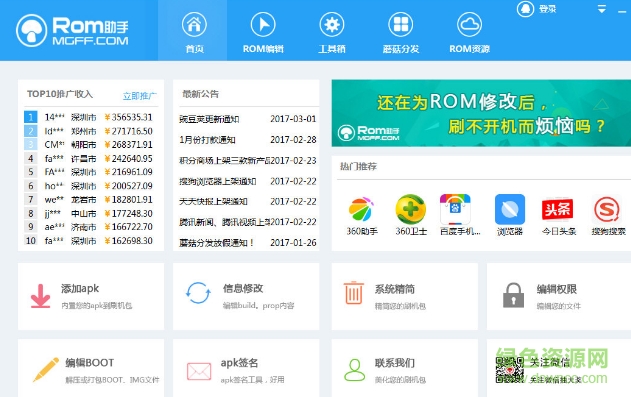Click the 编辑权限 padlock icon

[x=513, y=295]
